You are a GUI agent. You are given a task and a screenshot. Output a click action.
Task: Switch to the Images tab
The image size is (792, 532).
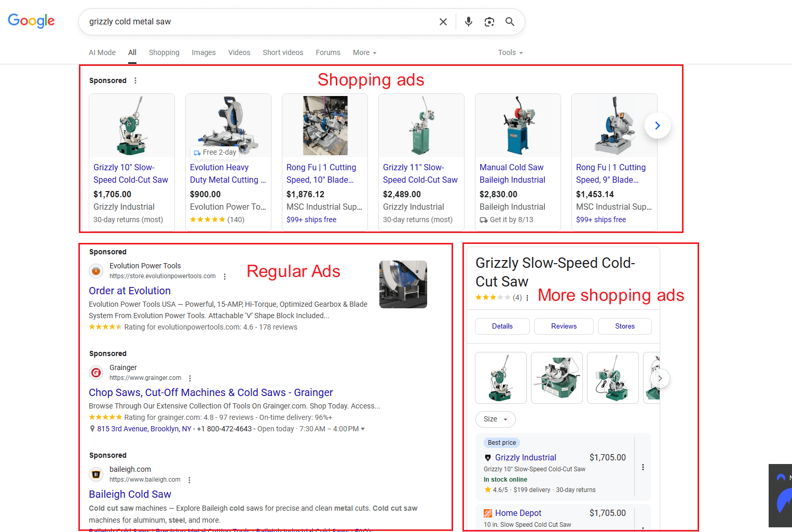(x=203, y=52)
